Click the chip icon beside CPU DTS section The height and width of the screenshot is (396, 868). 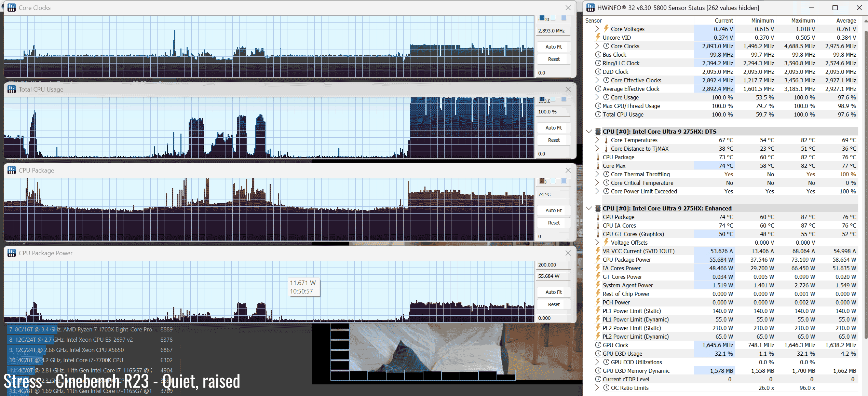pos(598,132)
